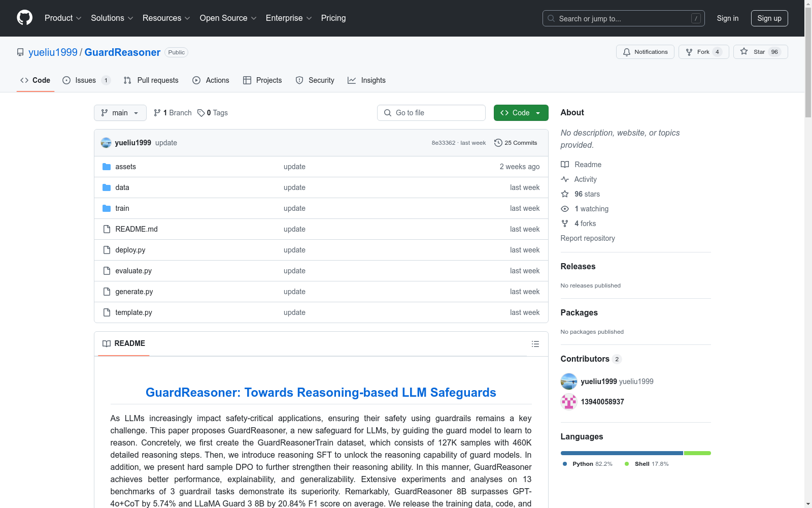Switch to the Projects tab
Screen dimensions: 812x508
click(x=262, y=80)
